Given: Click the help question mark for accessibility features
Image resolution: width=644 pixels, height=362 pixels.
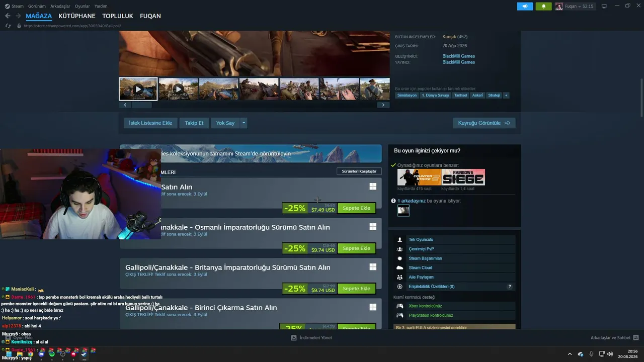Looking at the screenshot, I should pos(510,287).
